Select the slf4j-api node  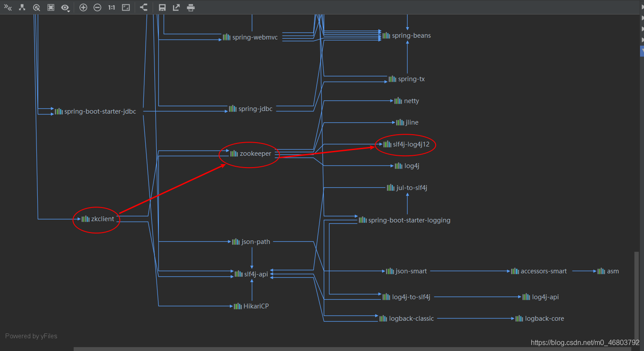[251, 274]
